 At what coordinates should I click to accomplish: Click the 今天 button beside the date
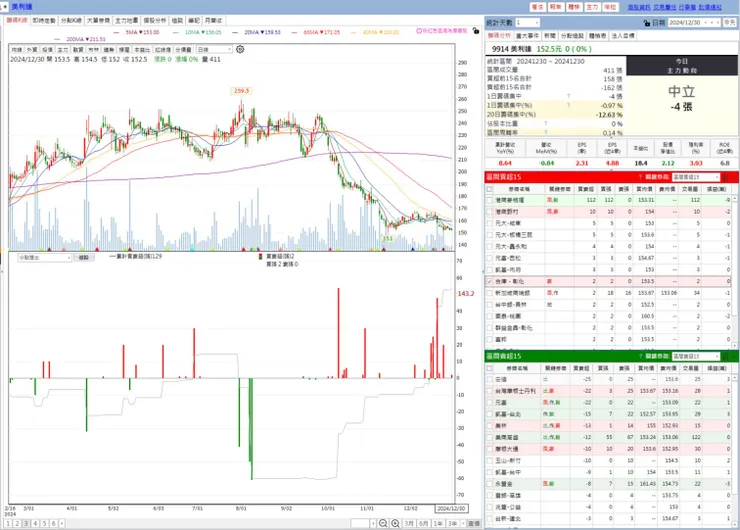pyautogui.click(x=730, y=23)
